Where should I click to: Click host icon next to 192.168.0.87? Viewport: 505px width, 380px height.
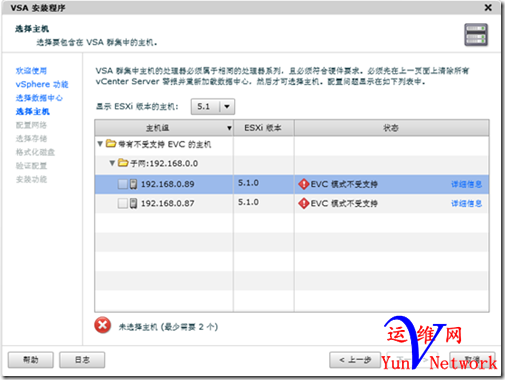(x=133, y=203)
